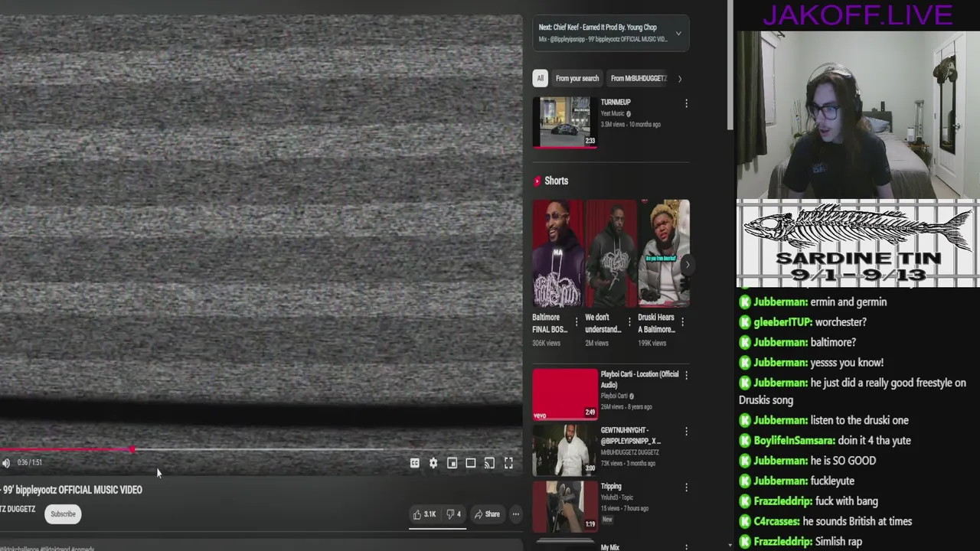Open options for Tripping video
980x551 pixels.
tap(686, 487)
